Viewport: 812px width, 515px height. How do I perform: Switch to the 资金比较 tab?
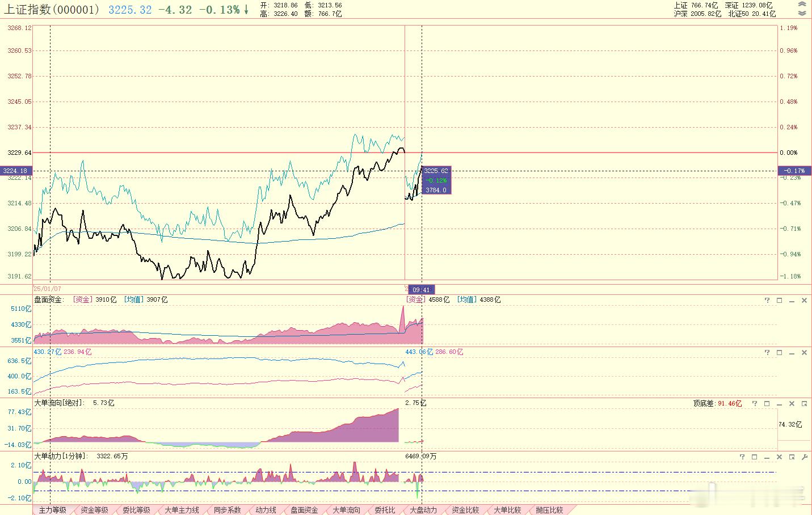pyautogui.click(x=465, y=510)
